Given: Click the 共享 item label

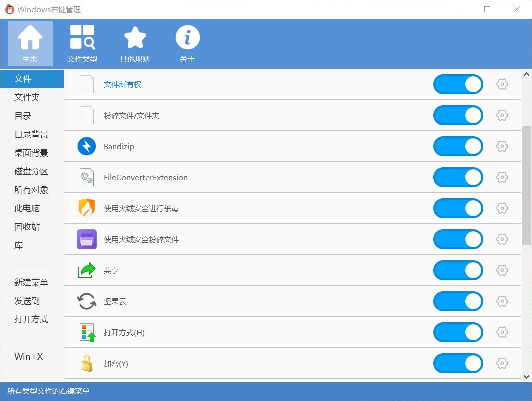Looking at the screenshot, I should (x=111, y=270).
